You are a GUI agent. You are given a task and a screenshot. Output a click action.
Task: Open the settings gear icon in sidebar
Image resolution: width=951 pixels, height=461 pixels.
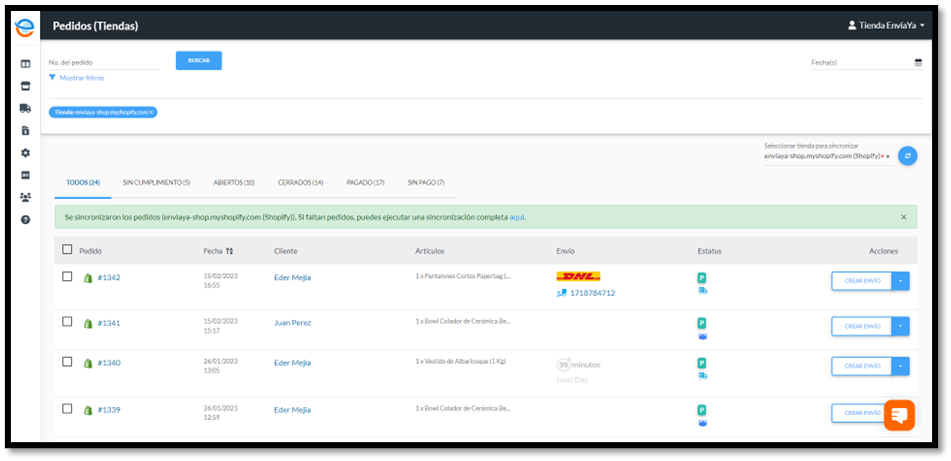click(x=25, y=153)
